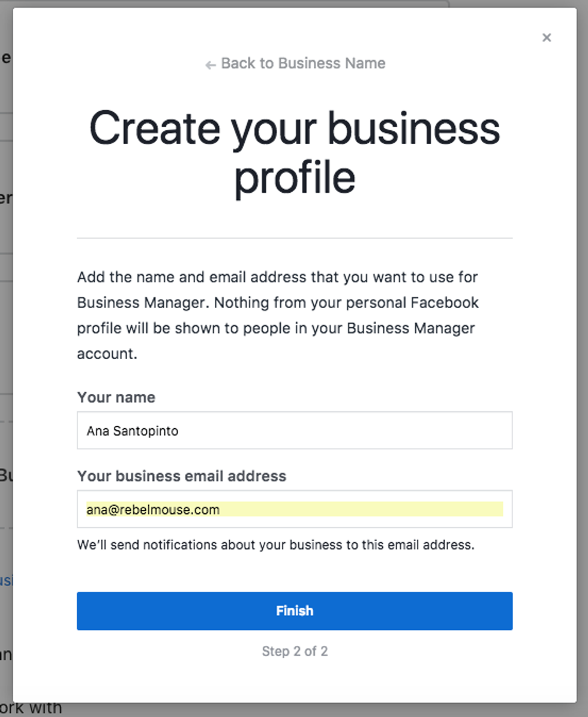The width and height of the screenshot is (588, 717).
Task: Click the email notifications helper text
Action: coord(275,545)
